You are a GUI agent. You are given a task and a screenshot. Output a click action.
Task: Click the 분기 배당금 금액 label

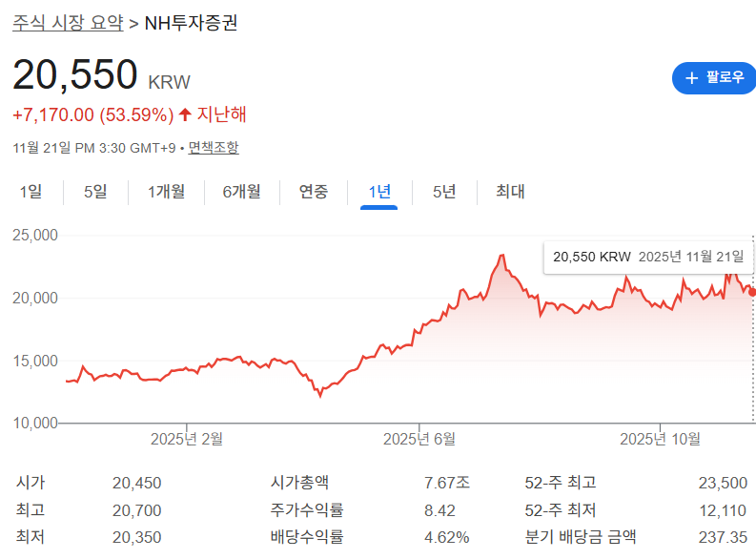point(581,537)
